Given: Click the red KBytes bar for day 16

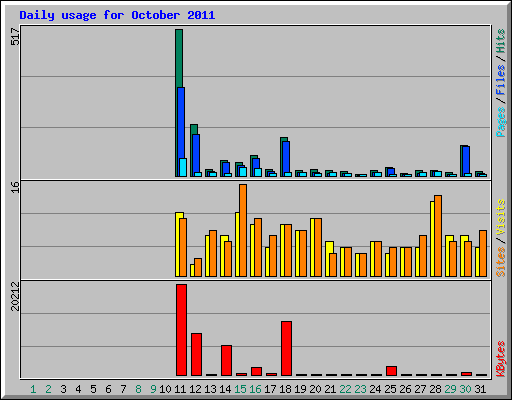Looking at the screenshot, I should point(256,371).
